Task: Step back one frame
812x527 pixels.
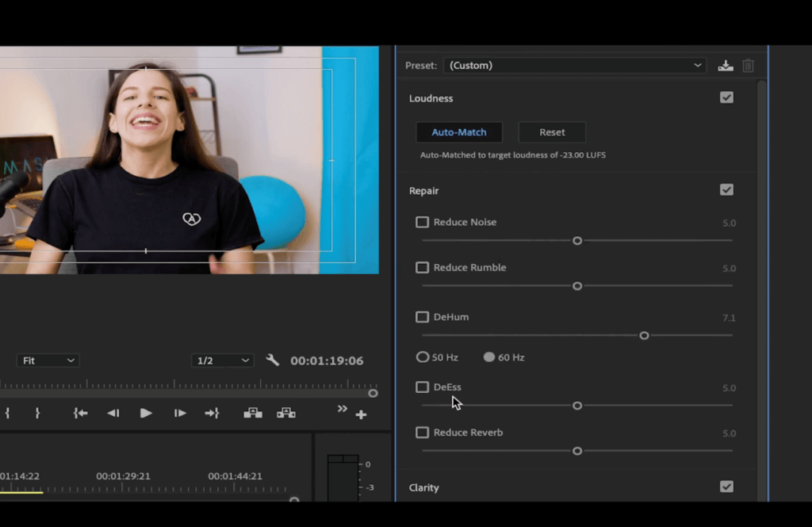Action: pos(113,412)
